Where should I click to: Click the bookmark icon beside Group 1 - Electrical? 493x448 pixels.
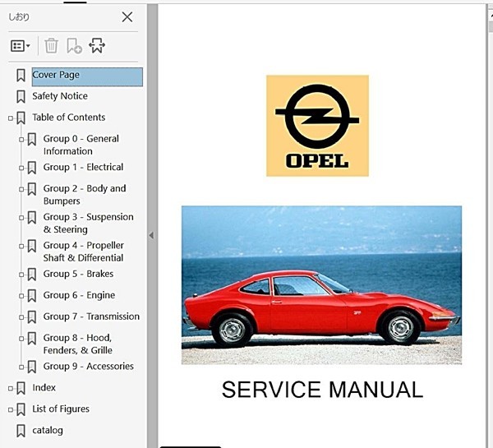(x=32, y=168)
